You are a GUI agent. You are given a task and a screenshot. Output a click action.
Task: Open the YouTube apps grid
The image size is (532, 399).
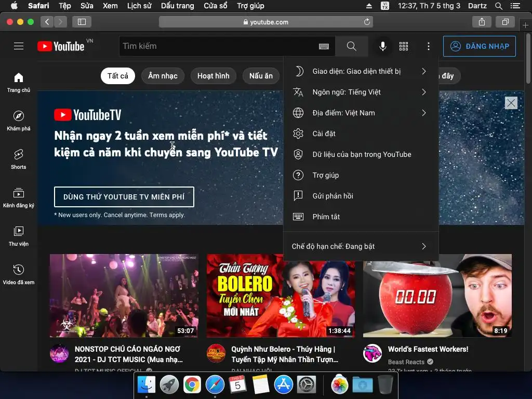tap(404, 46)
